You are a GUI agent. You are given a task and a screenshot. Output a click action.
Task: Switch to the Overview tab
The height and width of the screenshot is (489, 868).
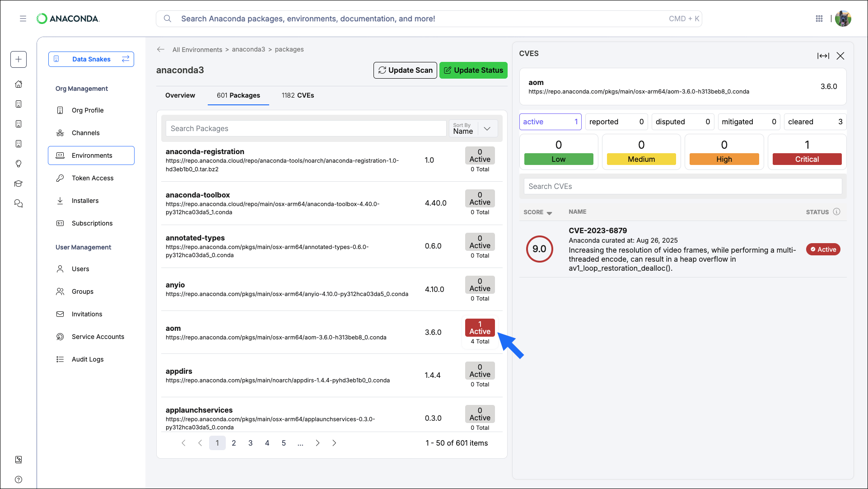coord(180,95)
